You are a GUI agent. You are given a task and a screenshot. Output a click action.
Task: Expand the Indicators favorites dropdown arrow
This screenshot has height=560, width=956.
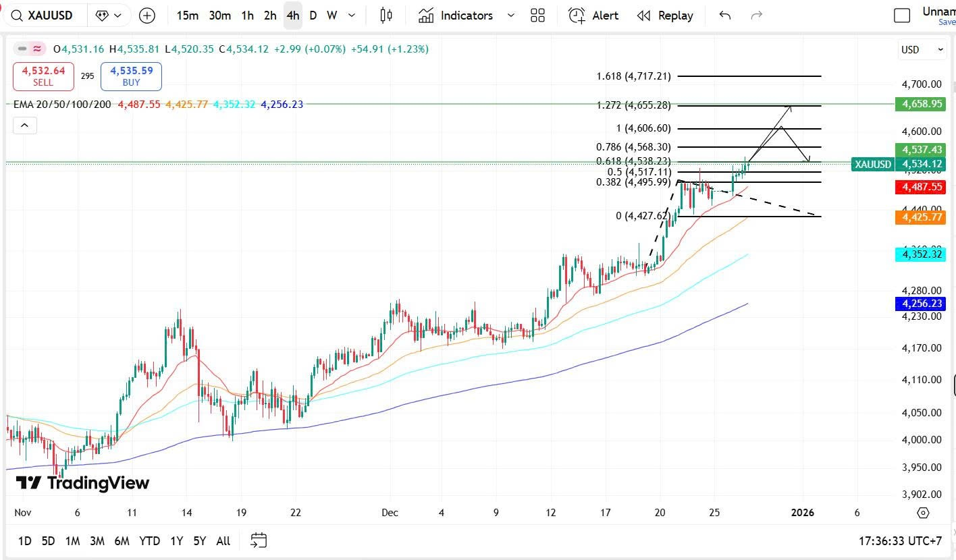(x=510, y=16)
